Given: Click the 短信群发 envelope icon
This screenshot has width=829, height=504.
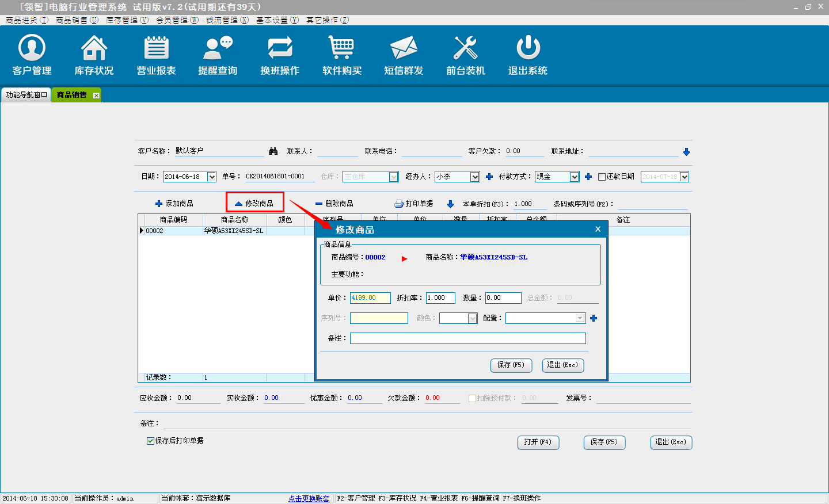Looking at the screenshot, I should click(404, 48).
